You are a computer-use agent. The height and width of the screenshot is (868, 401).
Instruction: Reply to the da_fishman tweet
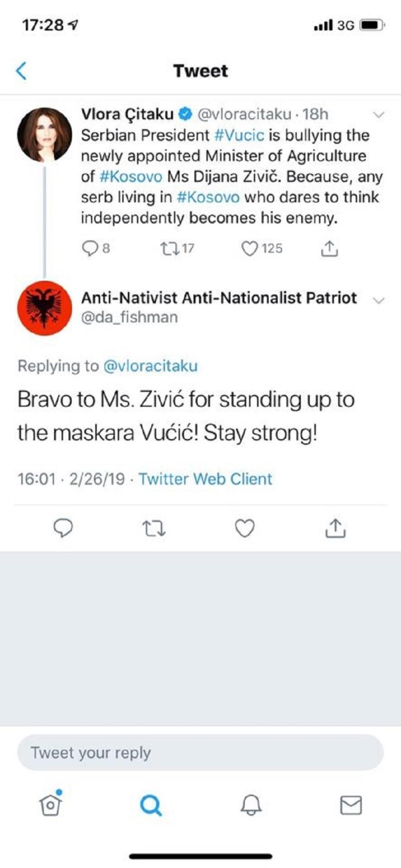(x=63, y=528)
